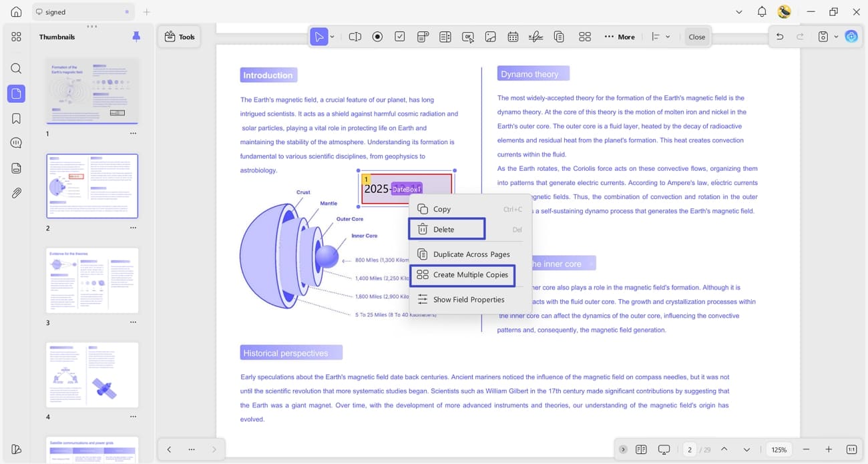Open options menu for thumbnail page 1
Screen dimensions: 868x464
coord(133,134)
